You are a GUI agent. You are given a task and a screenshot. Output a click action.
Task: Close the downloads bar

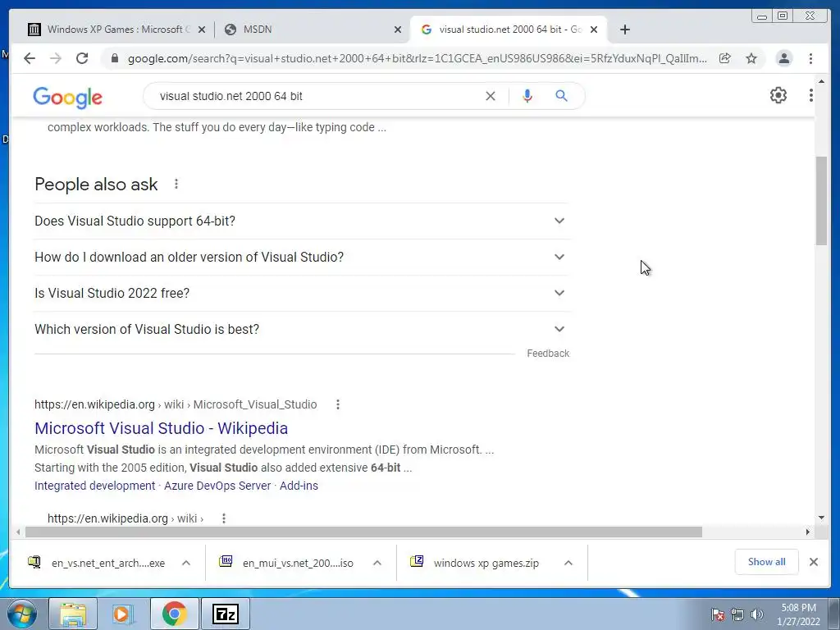(x=813, y=562)
